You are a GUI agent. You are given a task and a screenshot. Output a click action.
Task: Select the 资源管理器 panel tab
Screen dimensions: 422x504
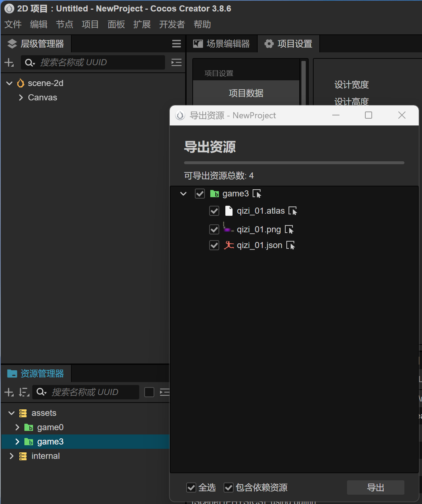(x=36, y=374)
